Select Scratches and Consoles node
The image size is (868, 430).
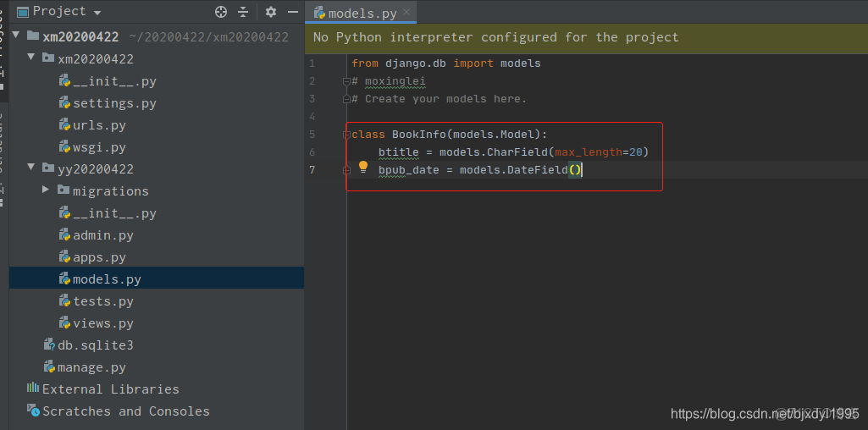126,411
